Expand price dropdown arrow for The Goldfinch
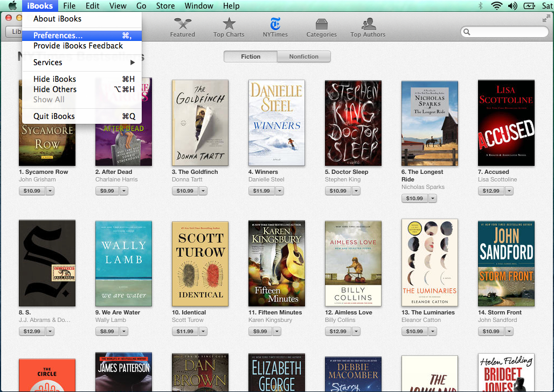 pyautogui.click(x=203, y=191)
